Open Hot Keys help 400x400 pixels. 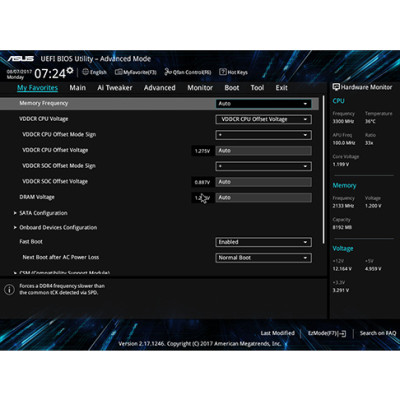tap(233, 72)
